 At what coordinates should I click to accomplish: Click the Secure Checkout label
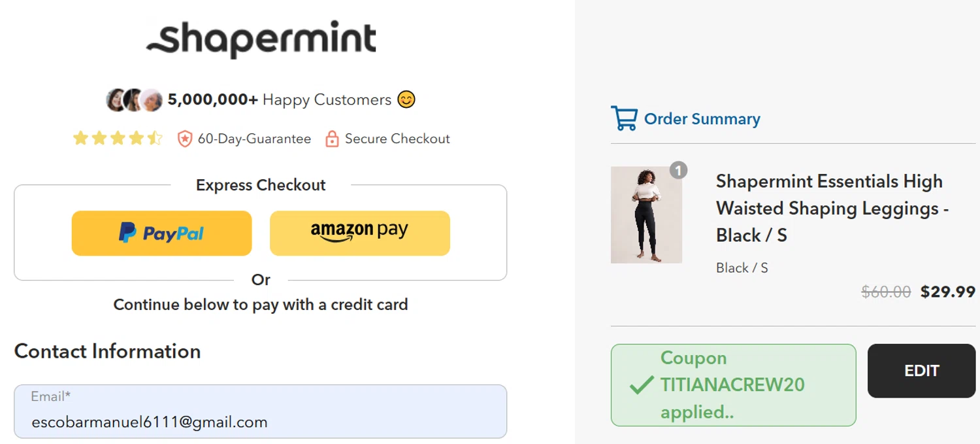coord(397,139)
